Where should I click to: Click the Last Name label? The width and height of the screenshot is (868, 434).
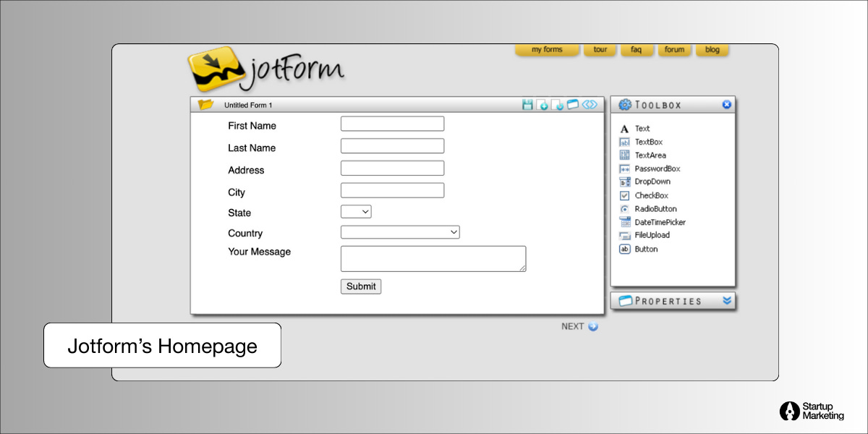[x=252, y=148]
